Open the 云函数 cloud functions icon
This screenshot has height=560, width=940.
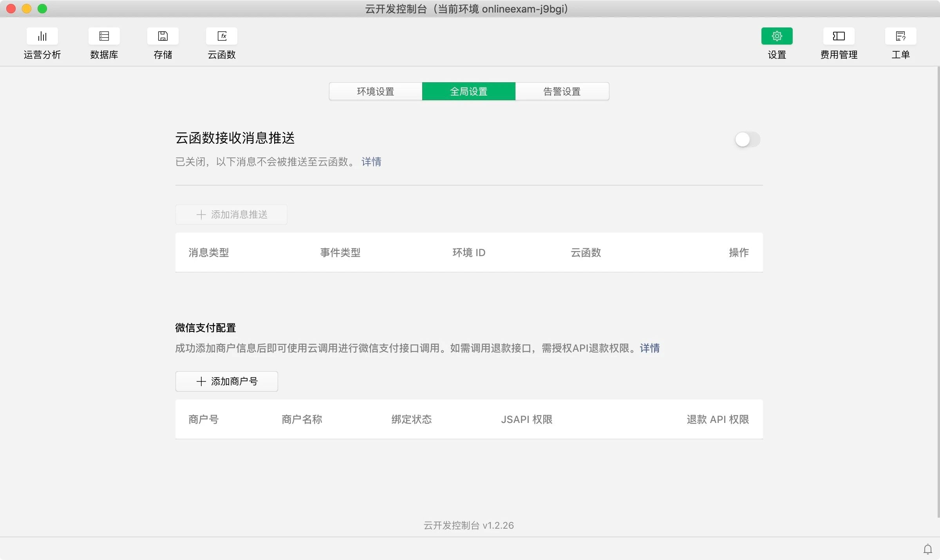pos(222,36)
